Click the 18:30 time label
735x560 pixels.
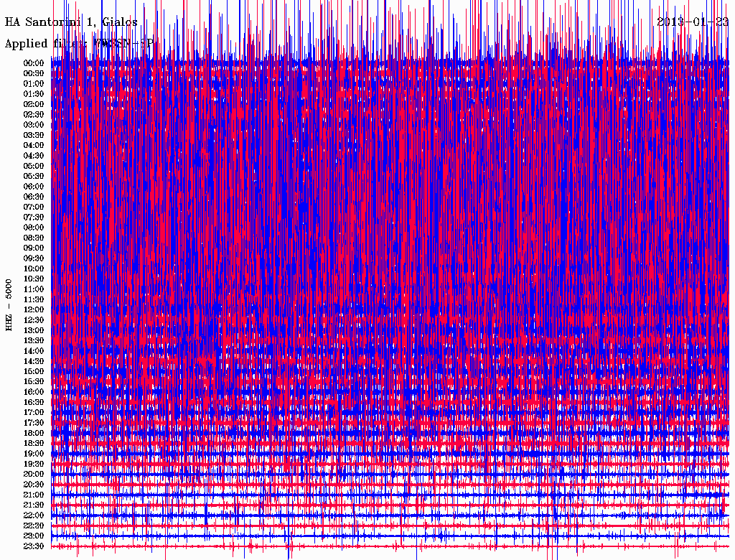point(34,443)
